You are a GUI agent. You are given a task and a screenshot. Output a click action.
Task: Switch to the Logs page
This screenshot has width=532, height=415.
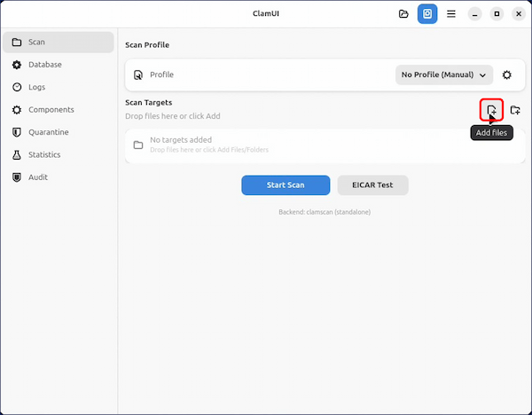pyautogui.click(x=59, y=87)
